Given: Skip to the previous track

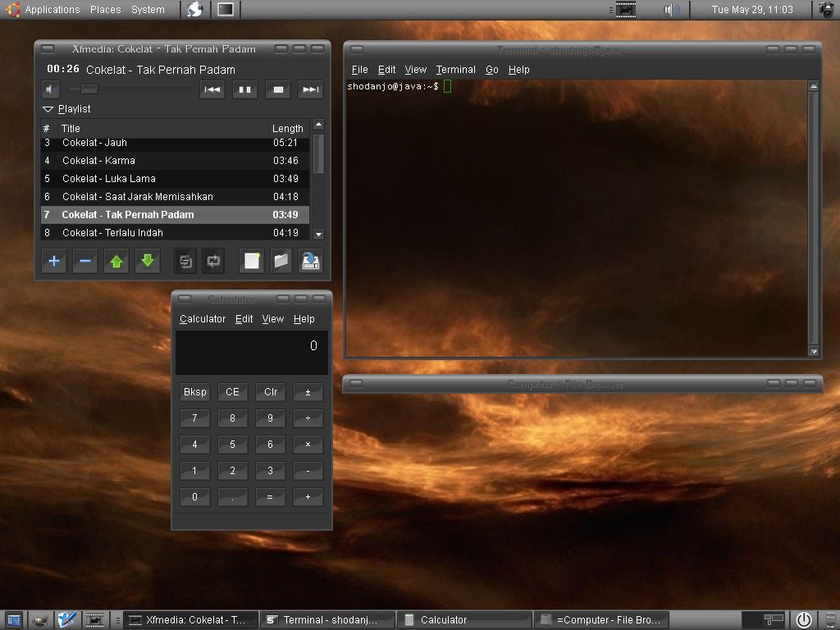Looking at the screenshot, I should tap(212, 89).
